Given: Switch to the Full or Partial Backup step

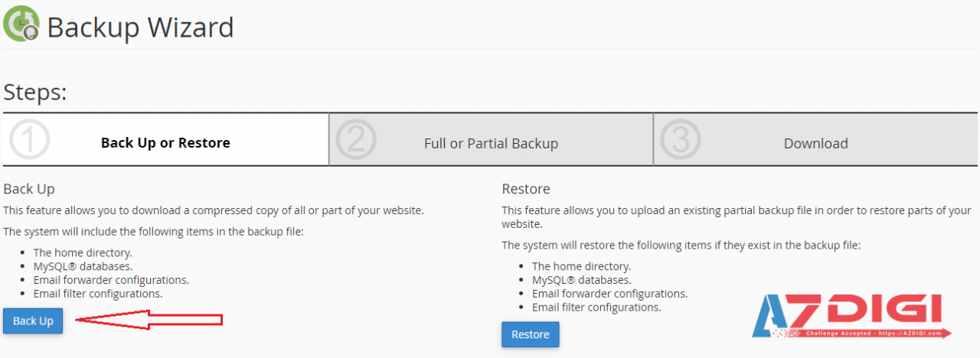Looking at the screenshot, I should coord(491,143).
